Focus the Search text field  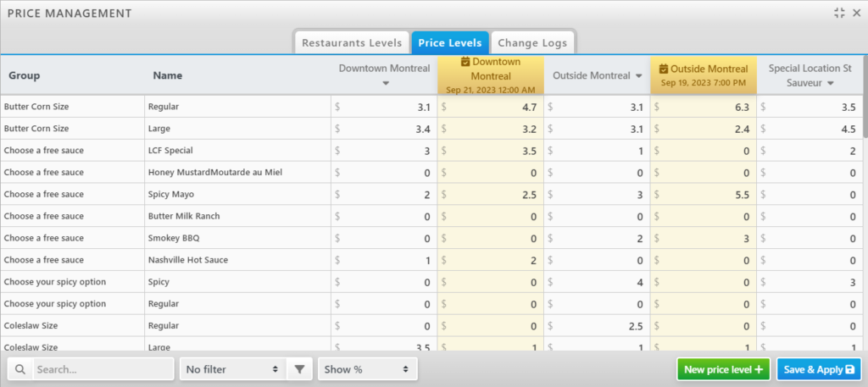tap(102, 370)
